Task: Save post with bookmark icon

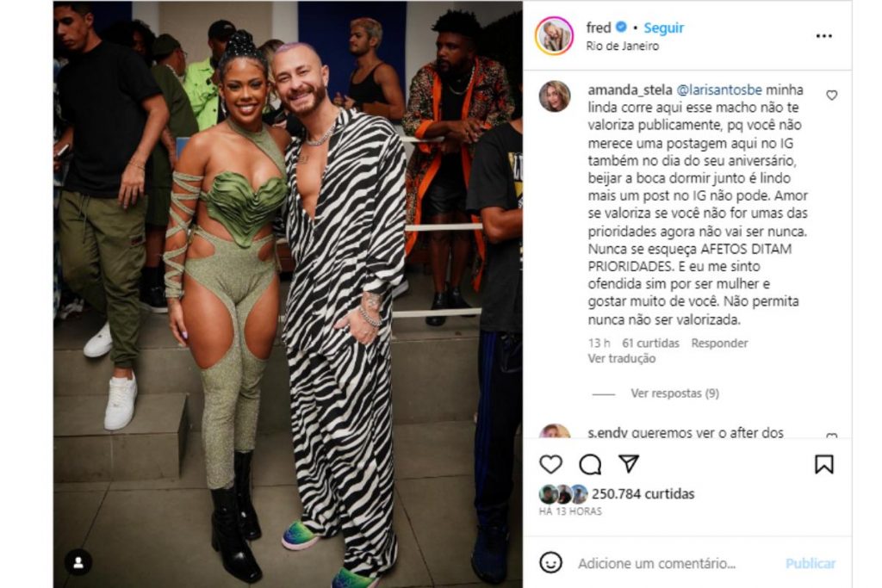Action: (824, 464)
